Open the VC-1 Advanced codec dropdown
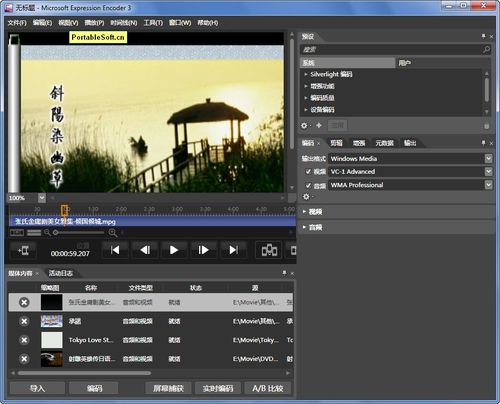Screen dimensions: 500x404 pos(488,172)
